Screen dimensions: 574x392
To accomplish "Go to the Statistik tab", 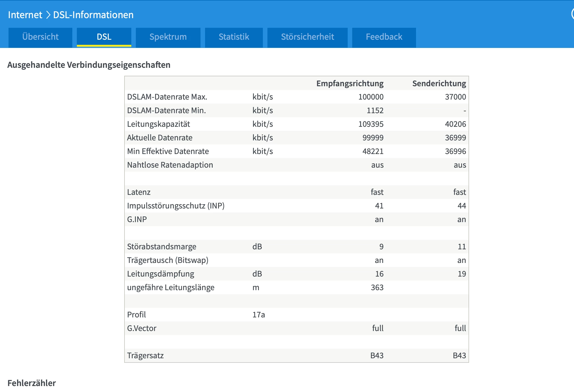I will point(234,37).
